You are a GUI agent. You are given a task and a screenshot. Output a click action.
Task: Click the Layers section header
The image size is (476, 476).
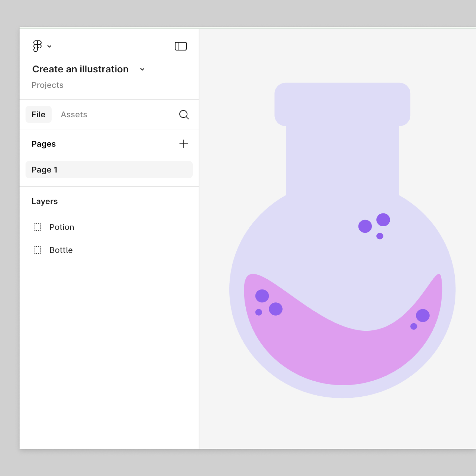point(45,201)
